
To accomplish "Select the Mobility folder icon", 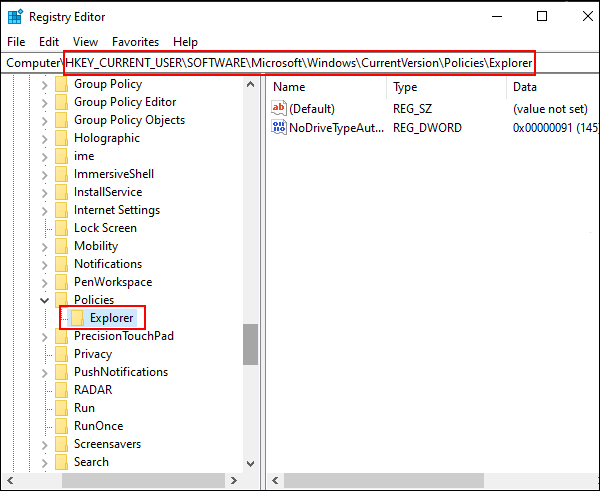I will (61, 246).
